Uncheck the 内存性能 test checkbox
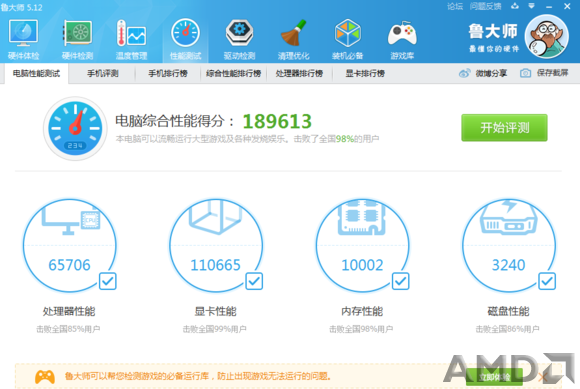This screenshot has width=580, height=389. tap(401, 281)
